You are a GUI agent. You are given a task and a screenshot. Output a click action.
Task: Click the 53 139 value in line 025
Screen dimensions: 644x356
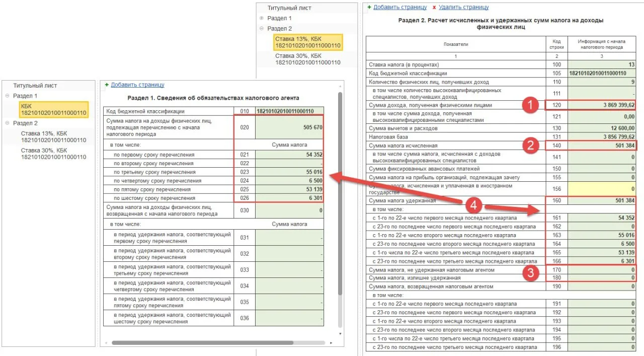click(x=289, y=189)
